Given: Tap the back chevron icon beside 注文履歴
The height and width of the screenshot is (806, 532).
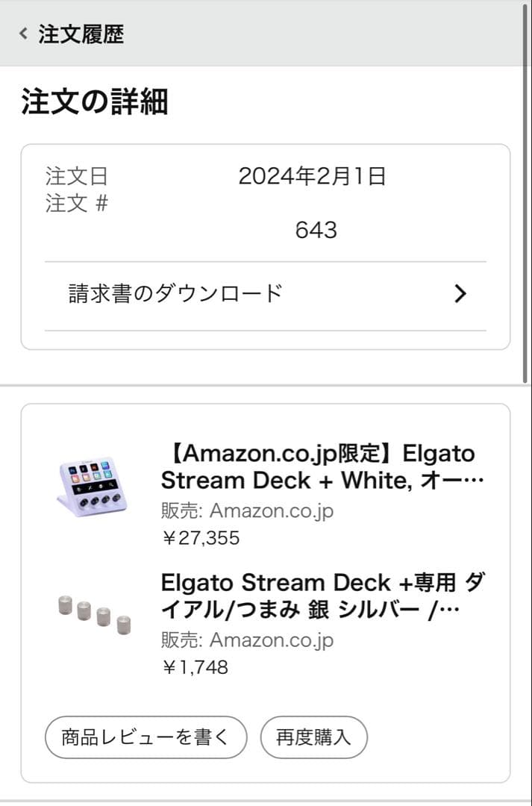Looking at the screenshot, I should click(22, 34).
